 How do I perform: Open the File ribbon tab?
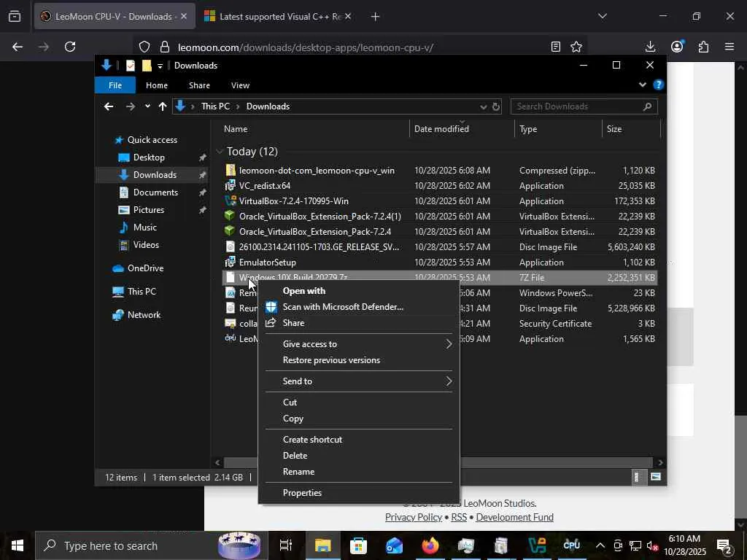coord(115,85)
